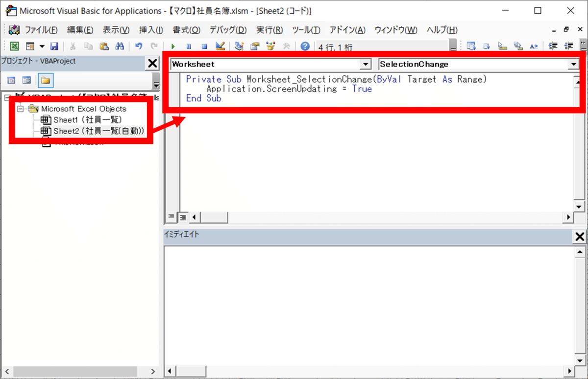This screenshot has height=379, width=588.
Task: Click the Parameter Info edit icon
Action: coord(518,47)
